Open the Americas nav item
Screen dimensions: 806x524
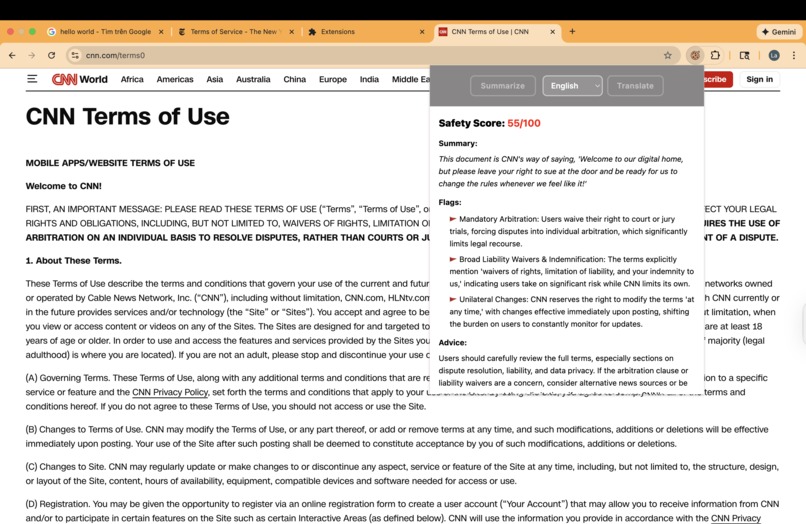(175, 79)
